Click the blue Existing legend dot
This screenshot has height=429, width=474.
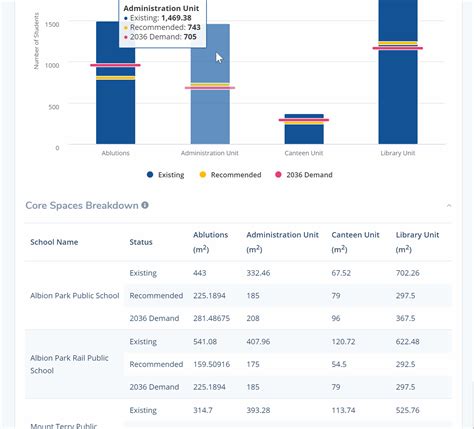coord(150,174)
